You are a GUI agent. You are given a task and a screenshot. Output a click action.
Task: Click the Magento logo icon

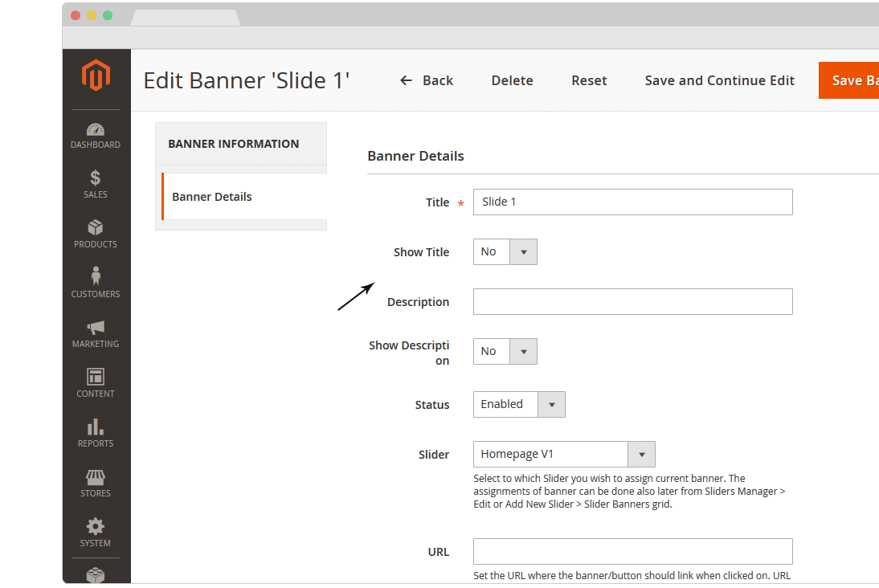pyautogui.click(x=96, y=76)
